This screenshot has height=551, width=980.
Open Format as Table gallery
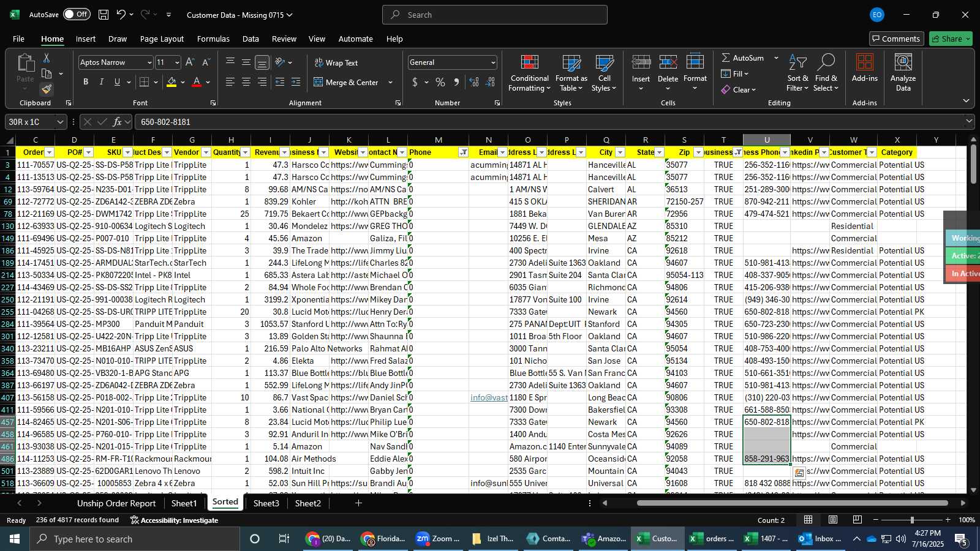(x=571, y=73)
